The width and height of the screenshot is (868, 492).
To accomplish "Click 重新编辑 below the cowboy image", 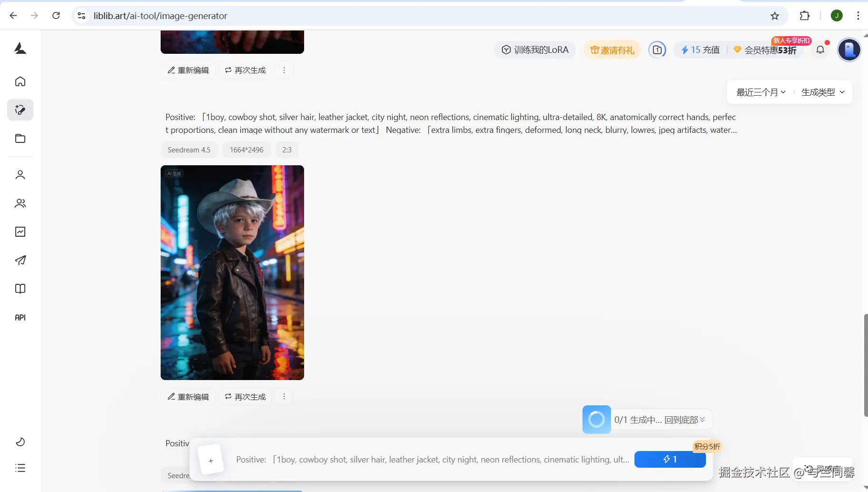I will (x=188, y=397).
